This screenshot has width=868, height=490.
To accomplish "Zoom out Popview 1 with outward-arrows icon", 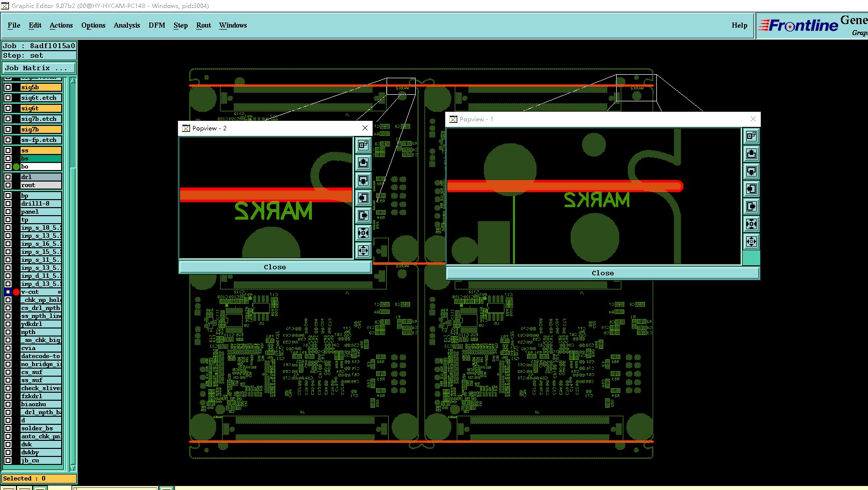I will coord(751,241).
